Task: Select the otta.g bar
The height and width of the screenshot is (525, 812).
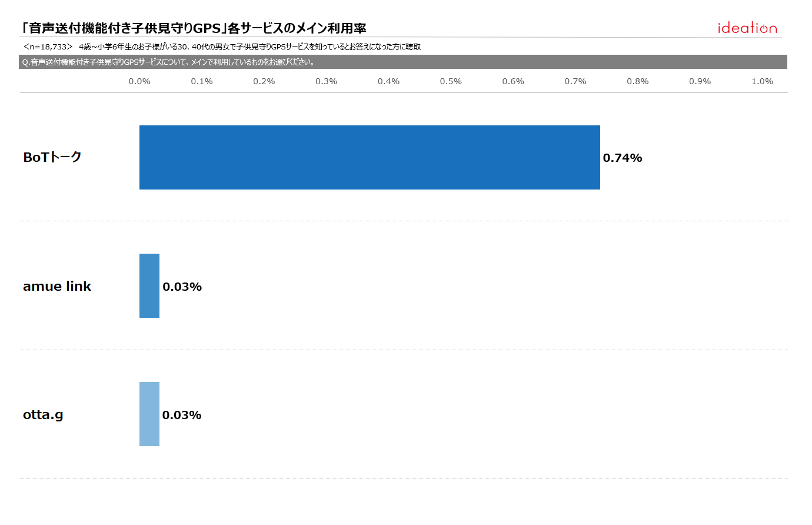Action: 149,414
